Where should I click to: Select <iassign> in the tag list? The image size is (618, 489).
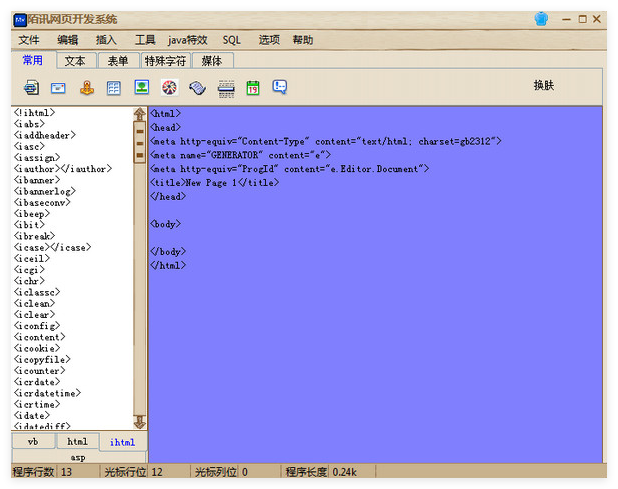37,158
